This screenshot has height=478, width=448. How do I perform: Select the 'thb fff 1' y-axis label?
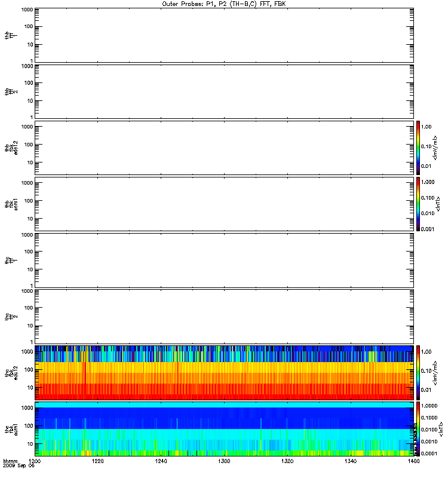tap(11, 35)
